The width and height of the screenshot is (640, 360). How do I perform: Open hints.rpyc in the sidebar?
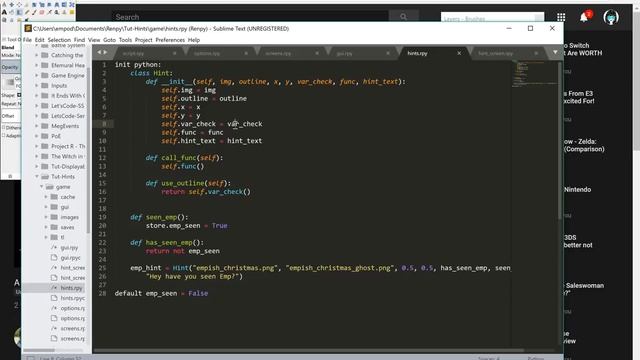coord(73,298)
